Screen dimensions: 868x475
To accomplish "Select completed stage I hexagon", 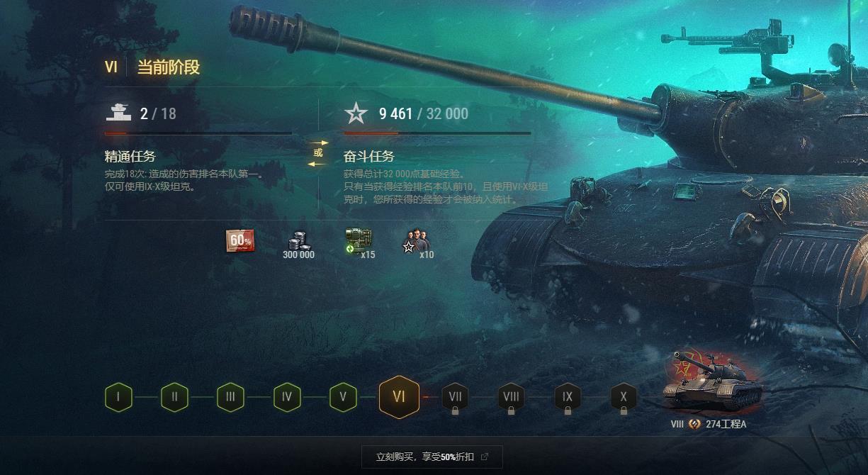I will [118, 397].
